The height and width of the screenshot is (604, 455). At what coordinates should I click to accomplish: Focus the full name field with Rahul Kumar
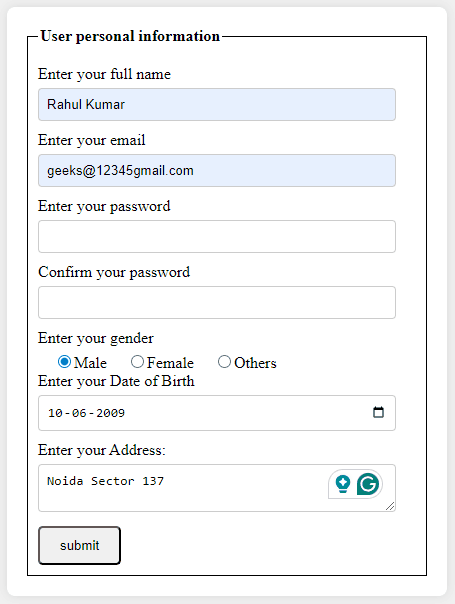(x=217, y=104)
